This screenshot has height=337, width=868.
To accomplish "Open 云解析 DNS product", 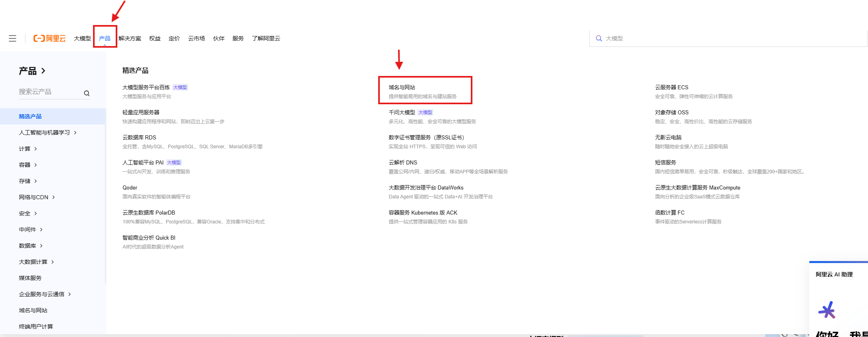I will pyautogui.click(x=403, y=162).
